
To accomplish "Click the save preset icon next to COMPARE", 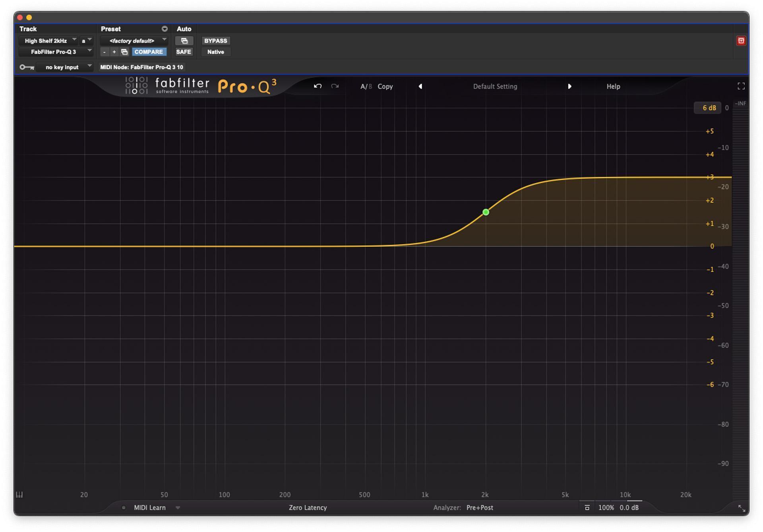I will pos(124,52).
